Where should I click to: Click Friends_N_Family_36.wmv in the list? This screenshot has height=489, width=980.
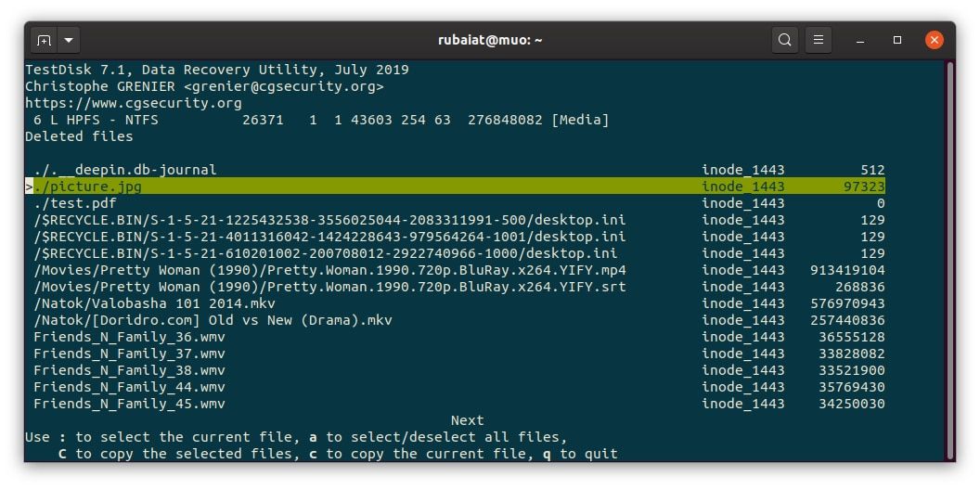pos(129,337)
